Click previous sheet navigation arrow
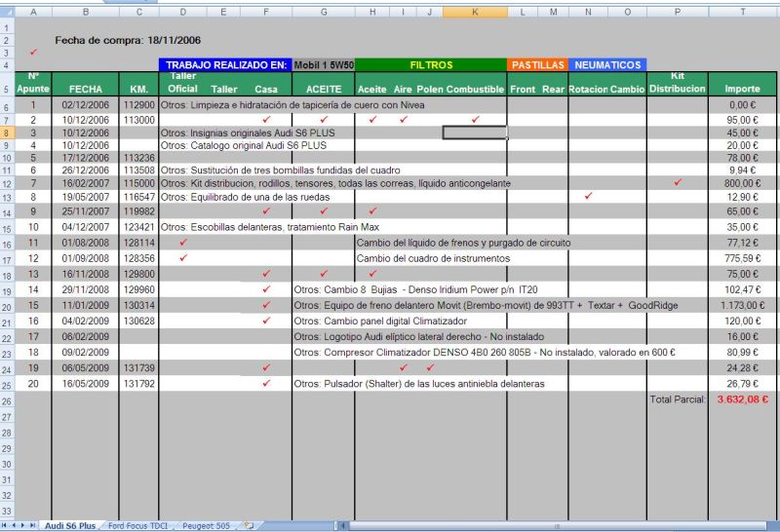Viewport: 780px width, 532px height. [x=14, y=525]
